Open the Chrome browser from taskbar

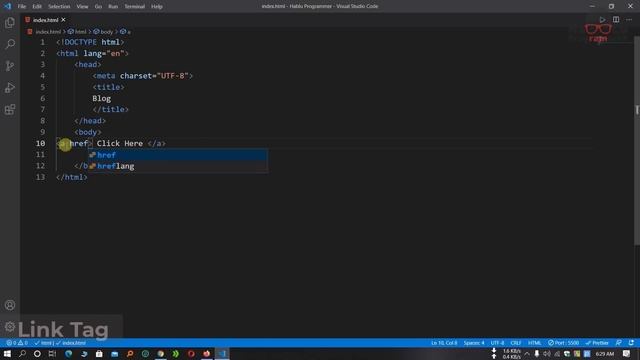160,353
